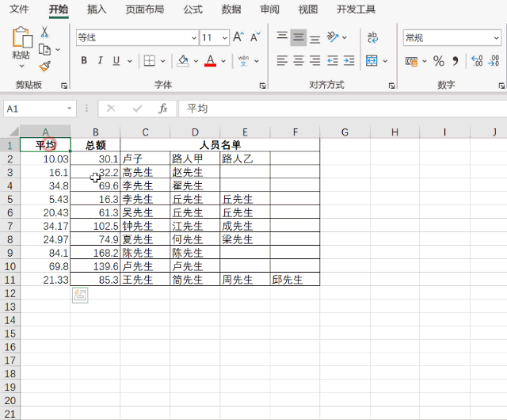Switch to the 审阅 tab
Image resolution: width=507 pixels, height=420 pixels.
coord(269,9)
